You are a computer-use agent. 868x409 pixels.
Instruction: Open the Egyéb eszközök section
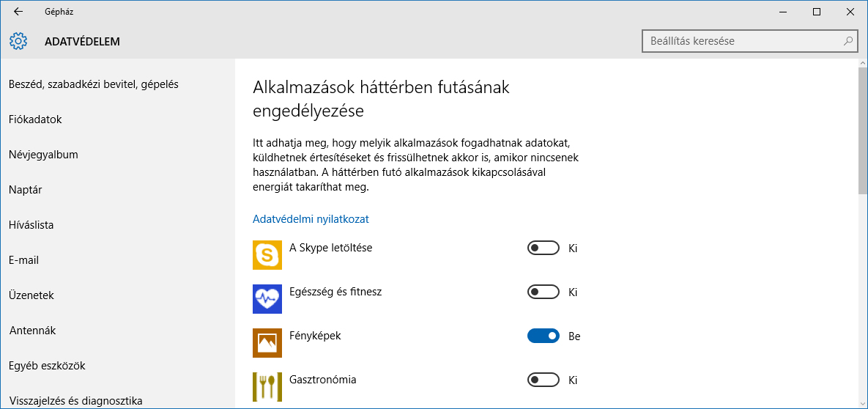coord(47,366)
